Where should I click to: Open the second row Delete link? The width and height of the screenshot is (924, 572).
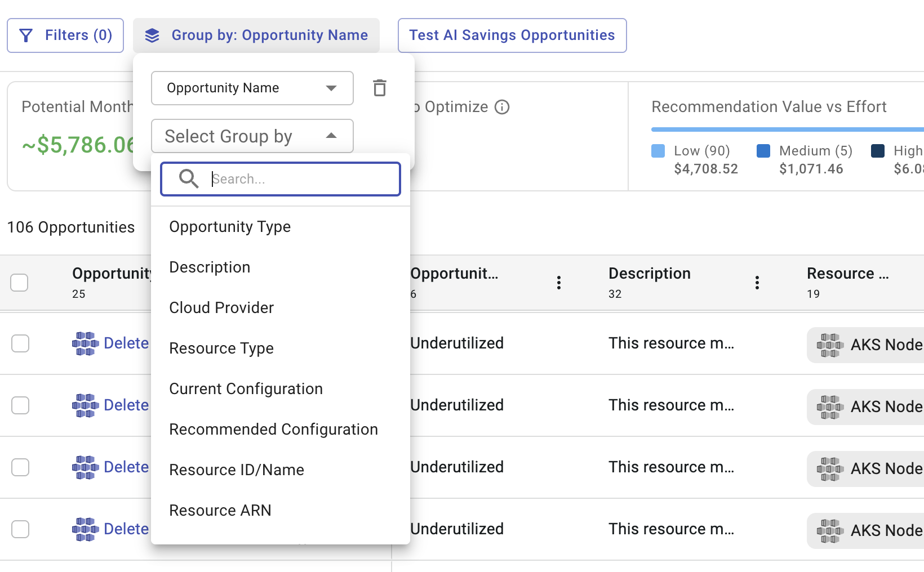click(x=126, y=405)
